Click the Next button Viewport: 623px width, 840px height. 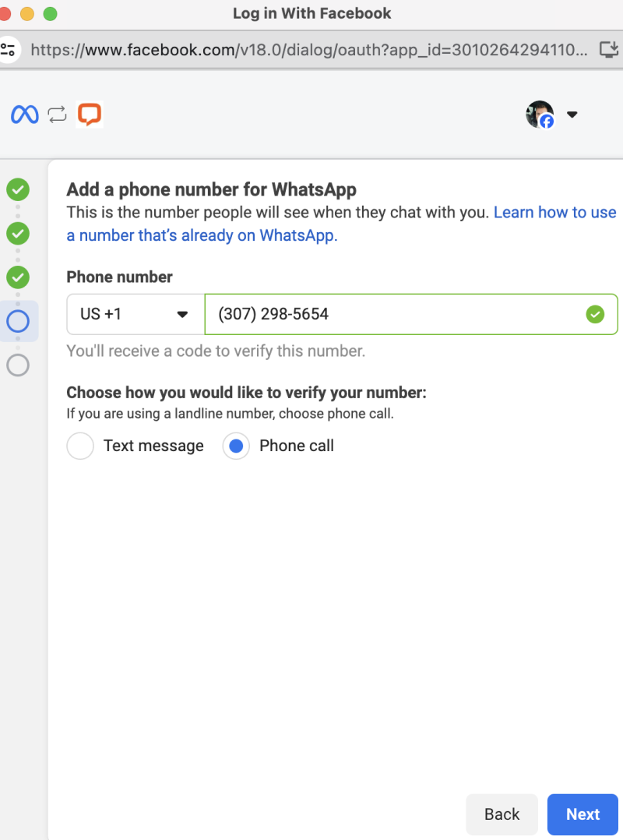(583, 814)
